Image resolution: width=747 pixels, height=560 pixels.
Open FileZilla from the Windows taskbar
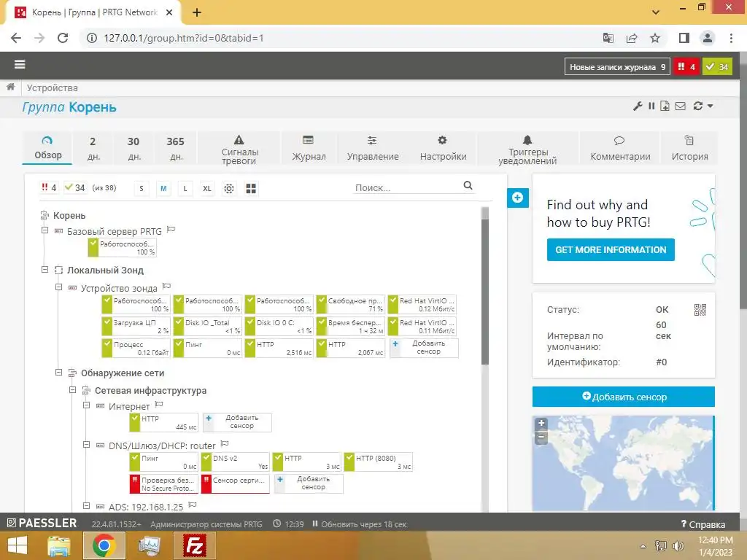tap(194, 545)
